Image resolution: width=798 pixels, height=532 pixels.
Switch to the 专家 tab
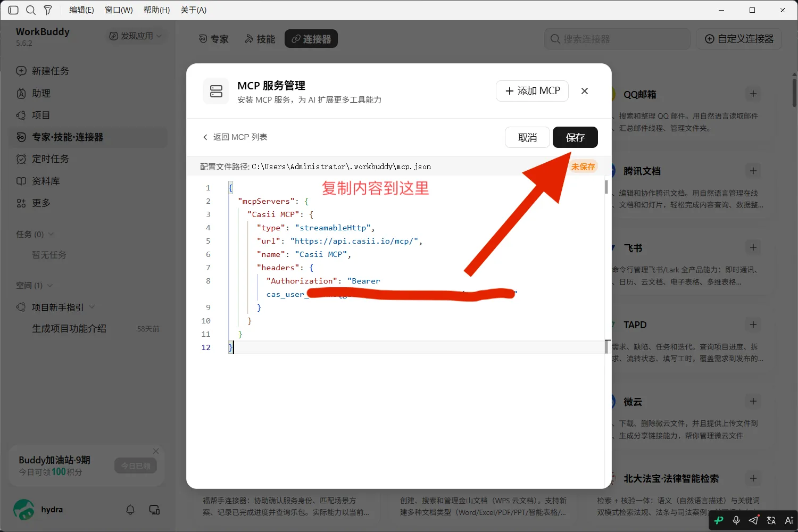[214, 39]
